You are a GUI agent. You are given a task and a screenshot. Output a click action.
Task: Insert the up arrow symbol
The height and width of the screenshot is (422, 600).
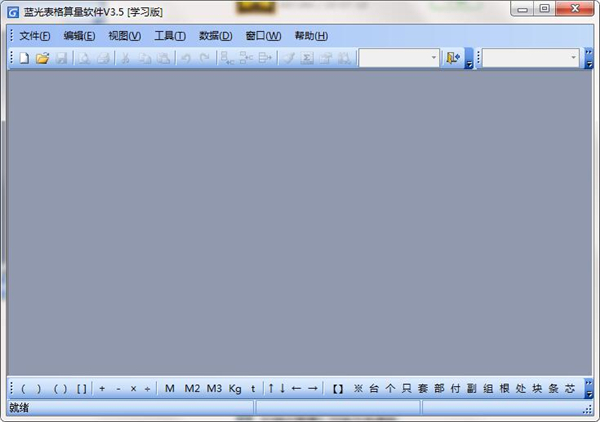(x=270, y=388)
